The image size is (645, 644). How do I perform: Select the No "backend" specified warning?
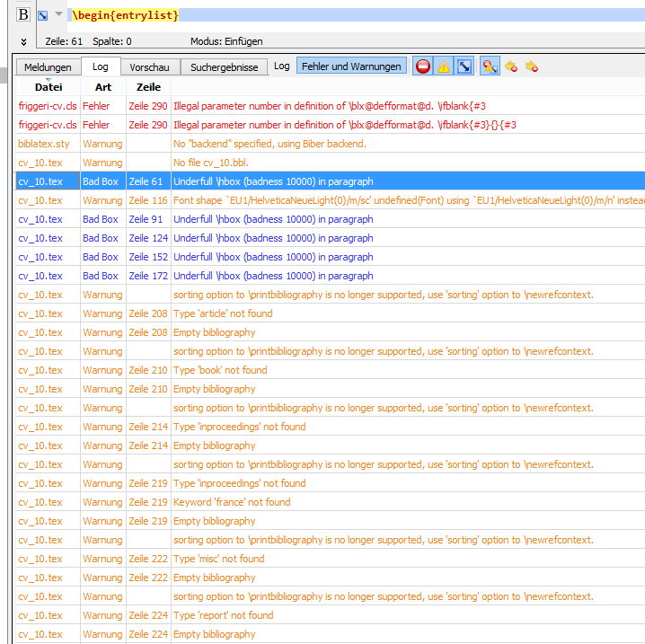331,144
